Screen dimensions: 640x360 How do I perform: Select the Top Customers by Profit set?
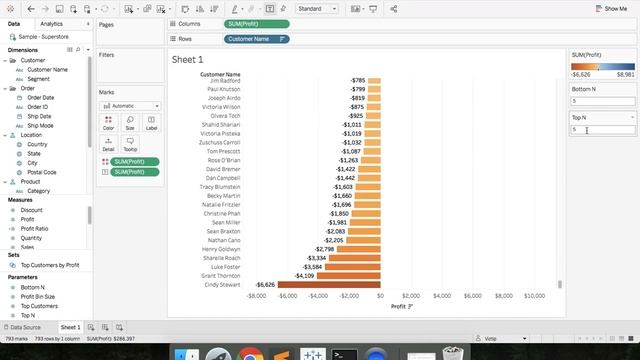coord(50,265)
